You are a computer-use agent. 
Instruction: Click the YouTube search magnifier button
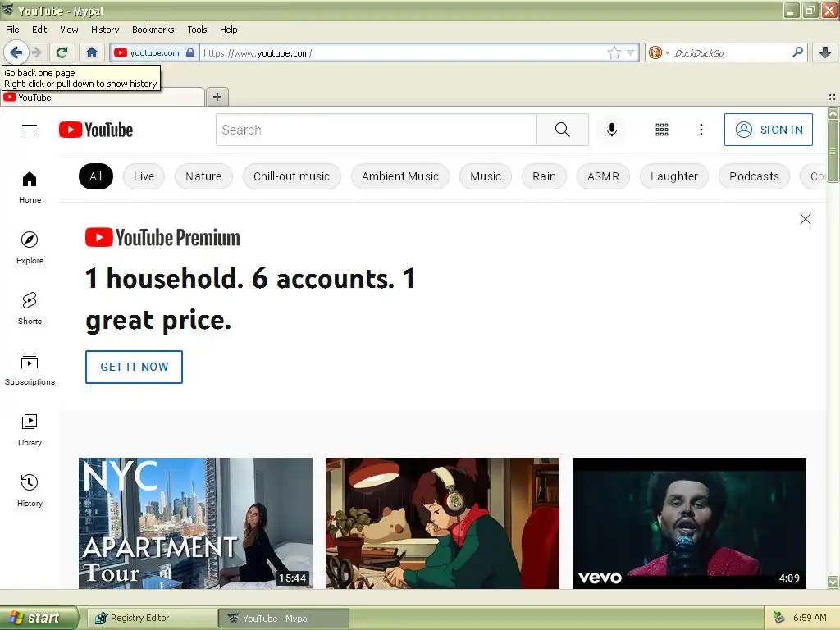point(563,130)
